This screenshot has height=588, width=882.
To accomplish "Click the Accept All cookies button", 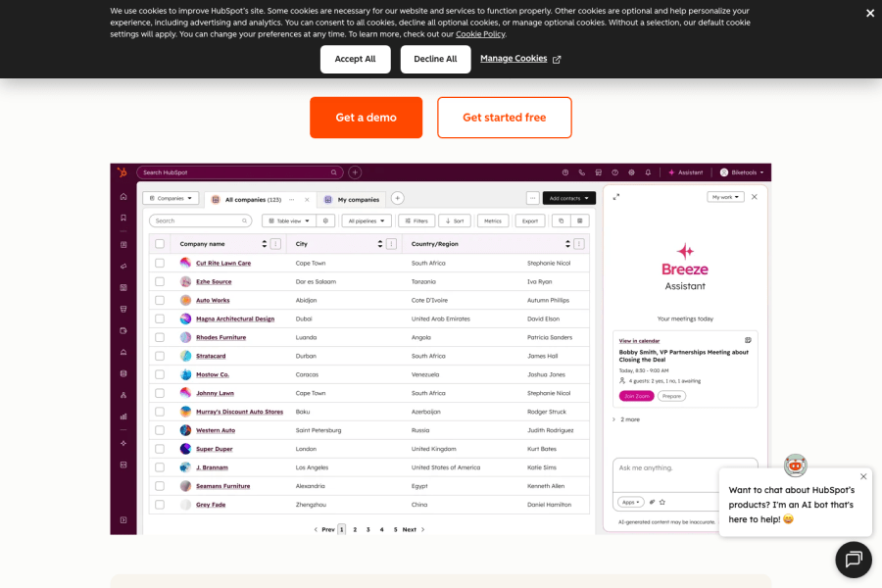I will (x=355, y=59).
